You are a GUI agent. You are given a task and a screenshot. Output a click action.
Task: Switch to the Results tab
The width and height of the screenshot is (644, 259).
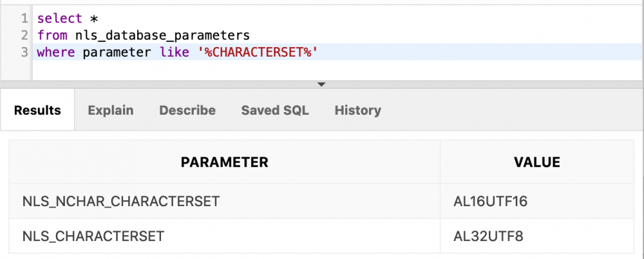[x=37, y=110]
